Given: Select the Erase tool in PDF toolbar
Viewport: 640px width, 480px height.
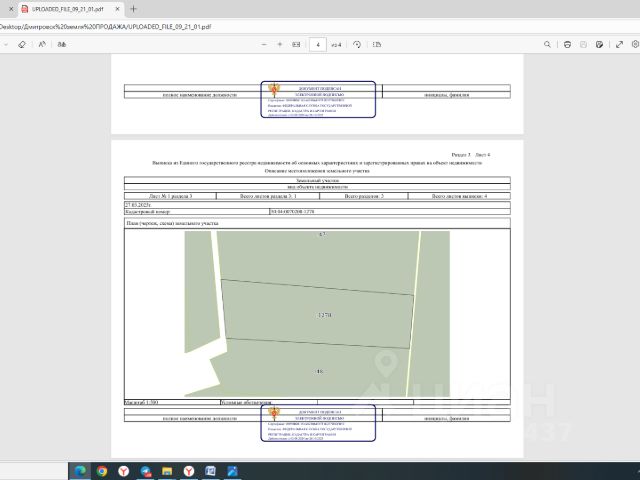Looking at the screenshot, I should point(22,44).
